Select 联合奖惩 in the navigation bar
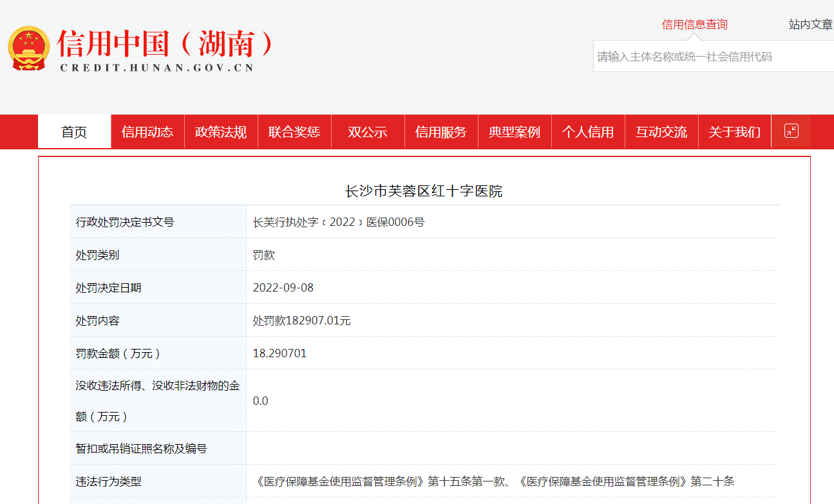The width and height of the screenshot is (834, 504). (x=294, y=132)
